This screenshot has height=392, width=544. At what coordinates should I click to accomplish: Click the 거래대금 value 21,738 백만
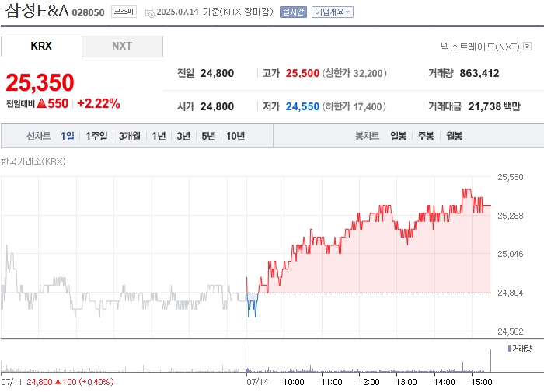494,106
